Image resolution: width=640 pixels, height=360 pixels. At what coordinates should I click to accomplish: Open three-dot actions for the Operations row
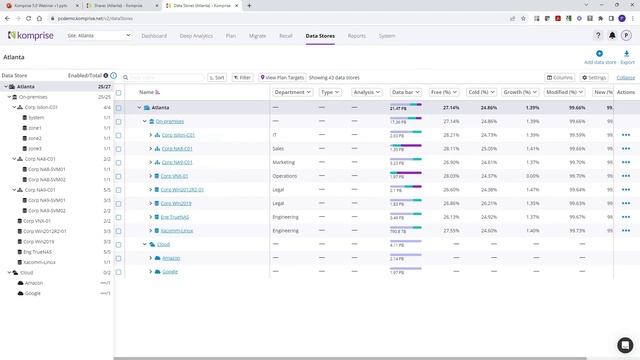click(626, 176)
